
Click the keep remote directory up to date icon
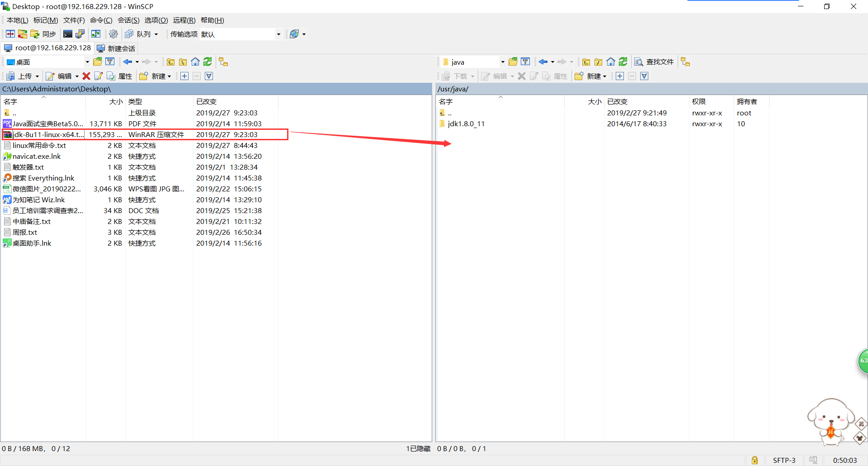pyautogui.click(x=96, y=34)
